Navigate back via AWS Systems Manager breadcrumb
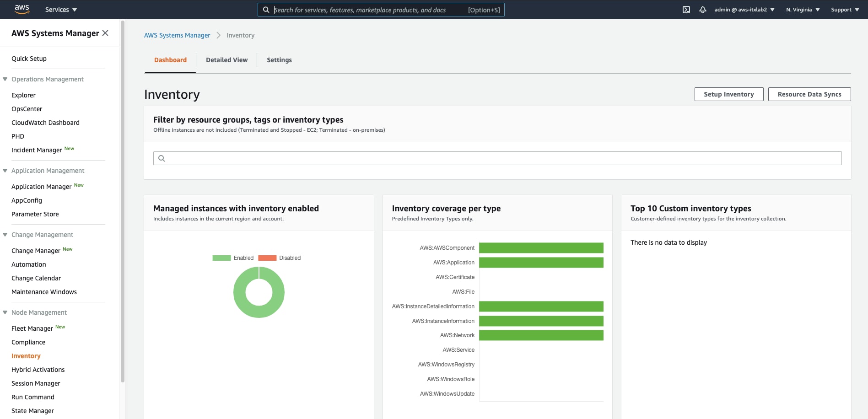 click(177, 35)
